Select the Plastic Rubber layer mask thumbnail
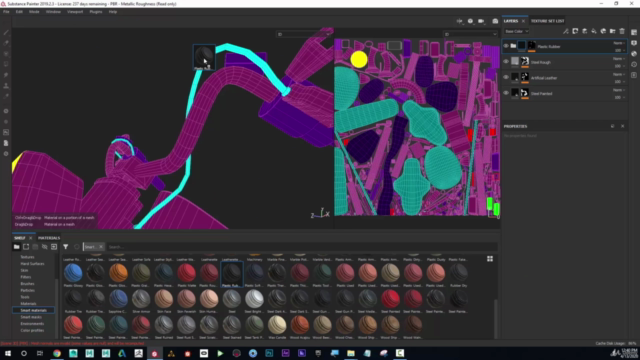Screen dimensions: 640x360 coord(531,46)
